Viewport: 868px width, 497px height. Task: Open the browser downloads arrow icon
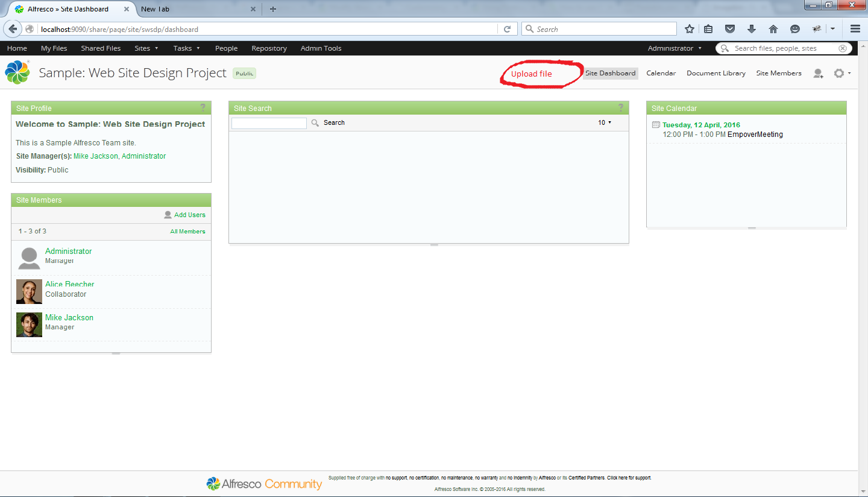pyautogui.click(x=752, y=29)
